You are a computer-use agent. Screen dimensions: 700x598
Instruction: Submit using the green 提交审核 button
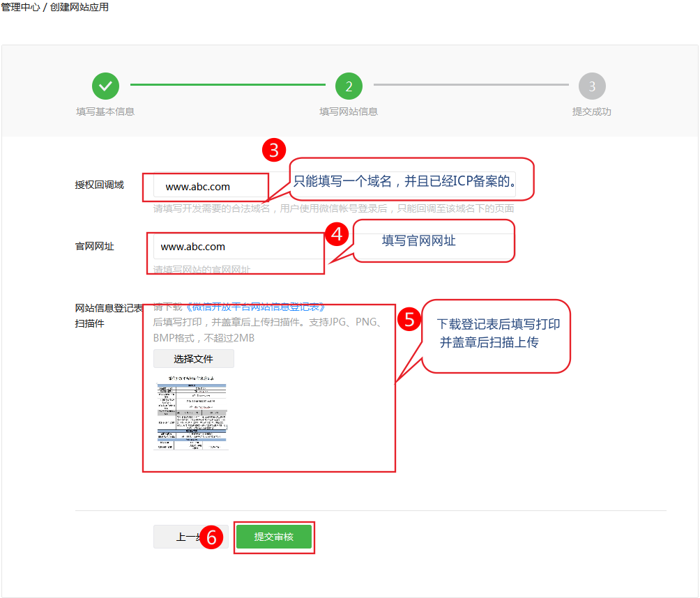[274, 537]
